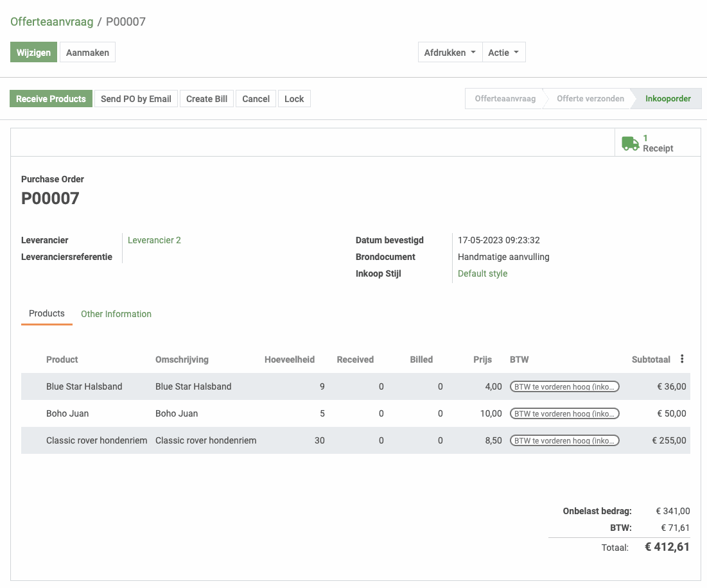Viewport: 707px width, 588px height.
Task: Click Receive Products button
Action: click(x=51, y=99)
